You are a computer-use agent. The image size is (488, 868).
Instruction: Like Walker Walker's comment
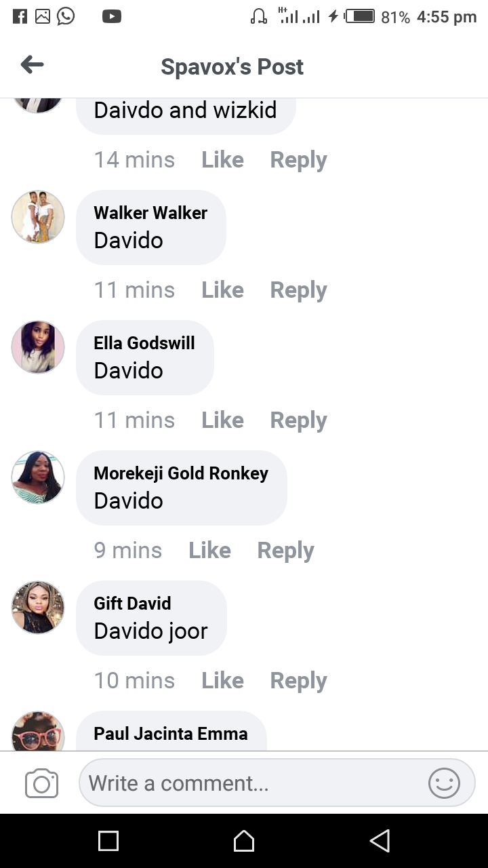click(222, 290)
